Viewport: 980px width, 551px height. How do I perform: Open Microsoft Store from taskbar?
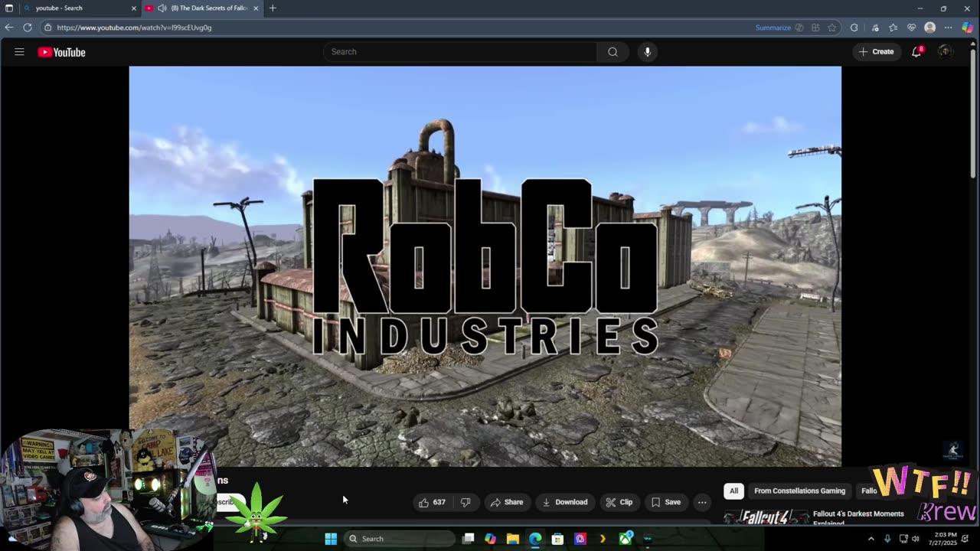[x=557, y=539]
